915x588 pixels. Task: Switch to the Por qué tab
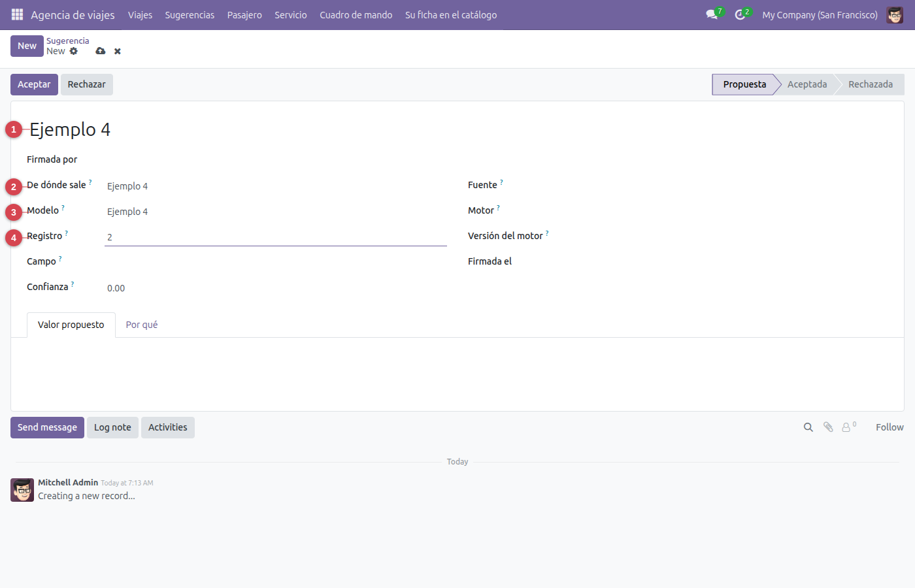tap(142, 325)
